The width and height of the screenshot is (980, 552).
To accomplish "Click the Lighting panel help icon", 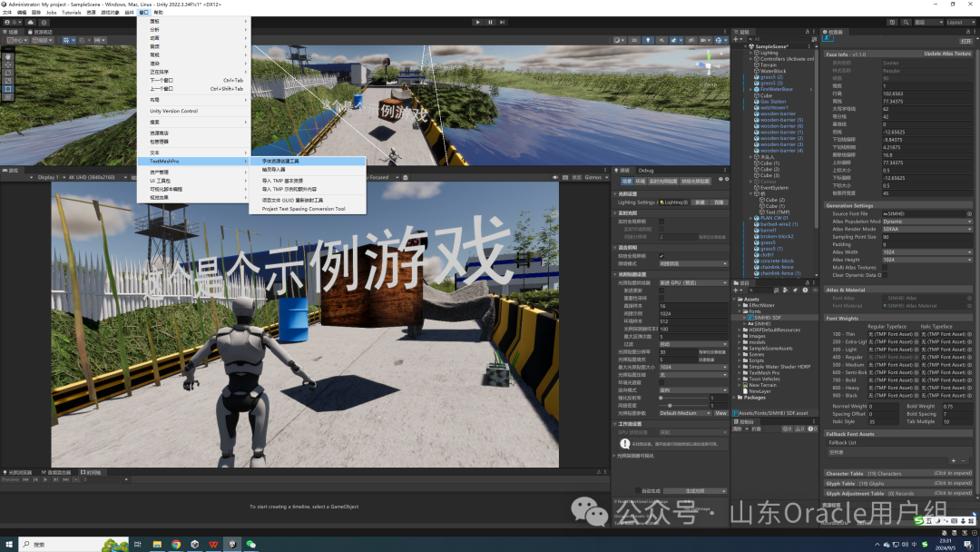I will 720,180.
